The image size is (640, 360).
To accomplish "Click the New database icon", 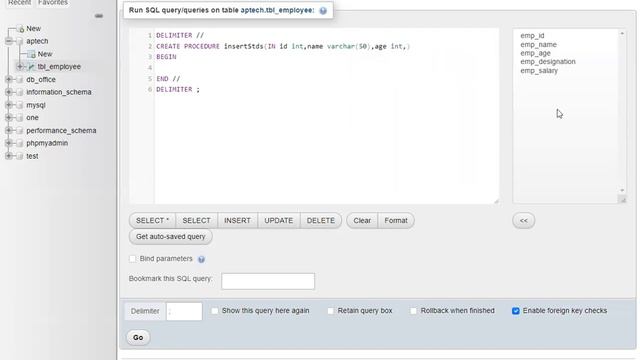I will (20, 29).
